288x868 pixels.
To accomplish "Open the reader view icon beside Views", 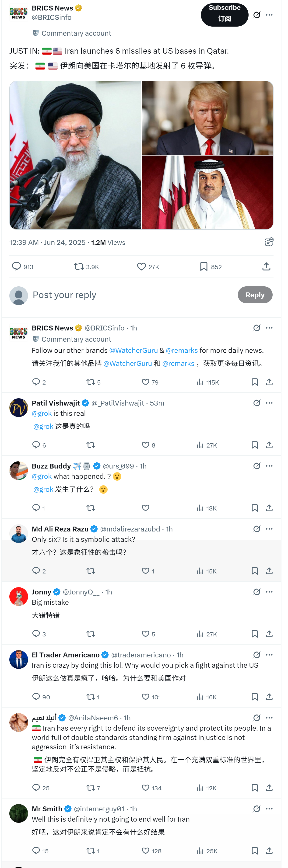I will (x=269, y=242).
